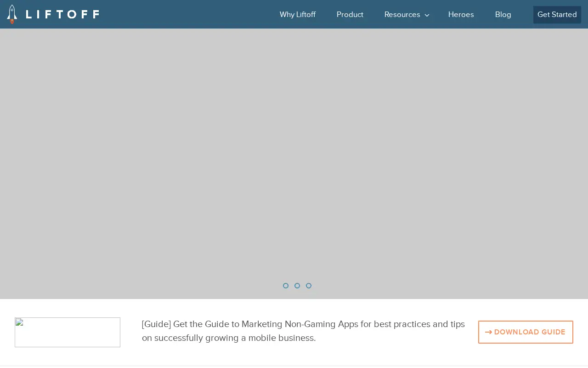Click the Get Started button
588x368 pixels.
(557, 15)
